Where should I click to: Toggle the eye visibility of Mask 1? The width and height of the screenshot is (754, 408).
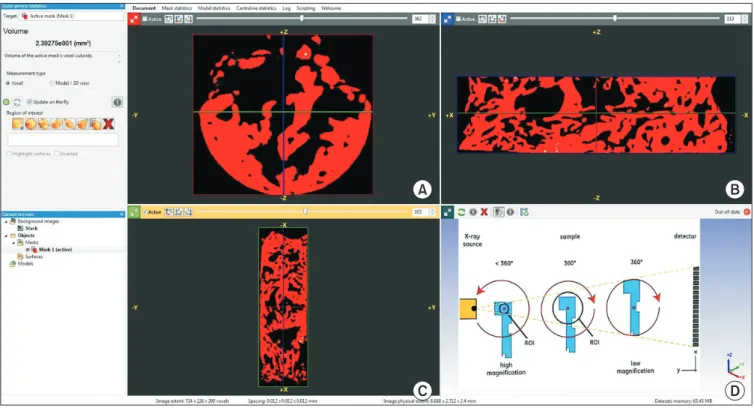point(28,250)
